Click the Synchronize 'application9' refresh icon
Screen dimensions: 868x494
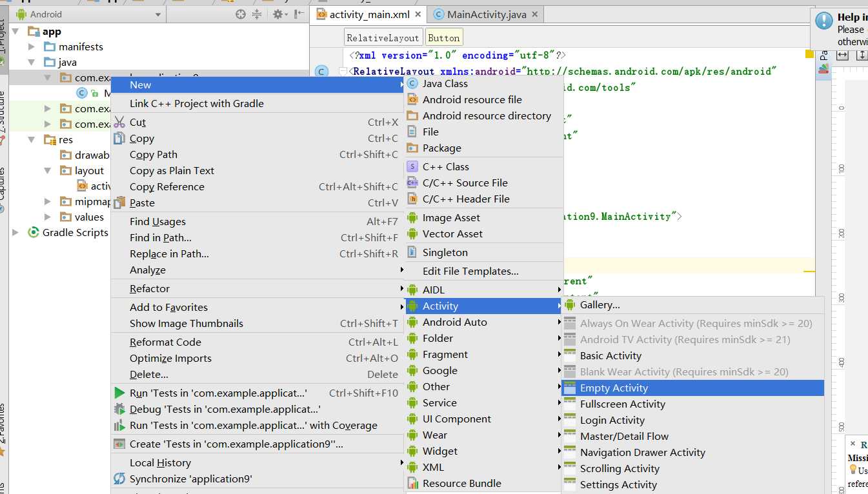coord(119,479)
